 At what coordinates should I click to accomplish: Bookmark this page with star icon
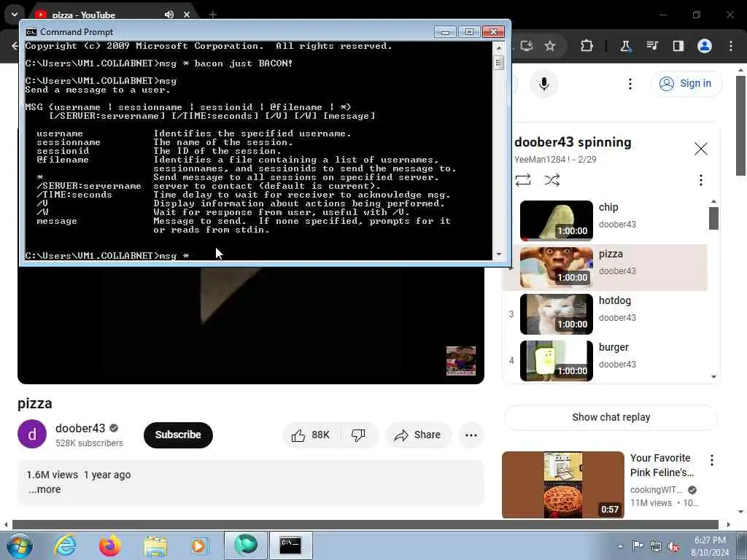pos(550,46)
